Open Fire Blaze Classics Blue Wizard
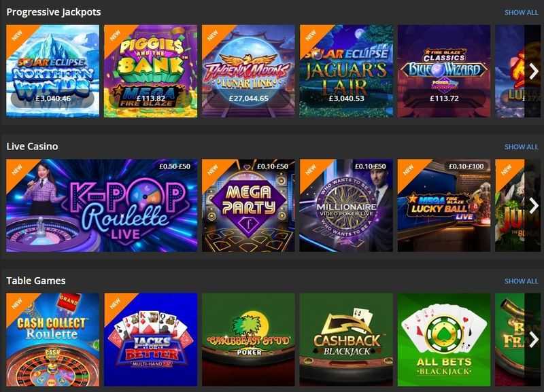This screenshot has width=544, height=392. pos(444,71)
